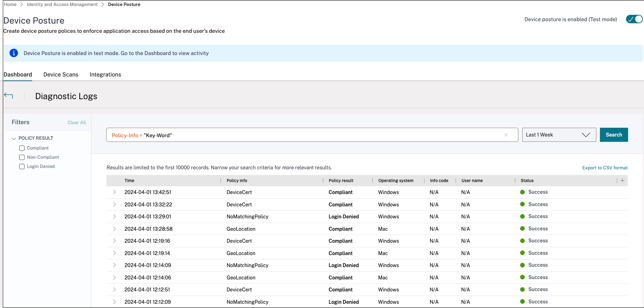Enable the Login Denied filter checkbox
Image resolution: width=644 pixels, height=308 pixels.
[x=22, y=167]
